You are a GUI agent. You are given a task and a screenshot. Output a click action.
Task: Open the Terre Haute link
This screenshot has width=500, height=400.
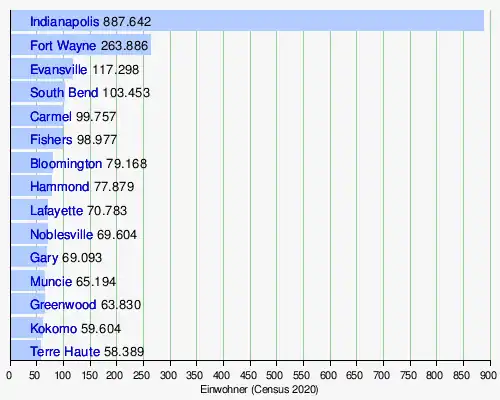coord(65,352)
